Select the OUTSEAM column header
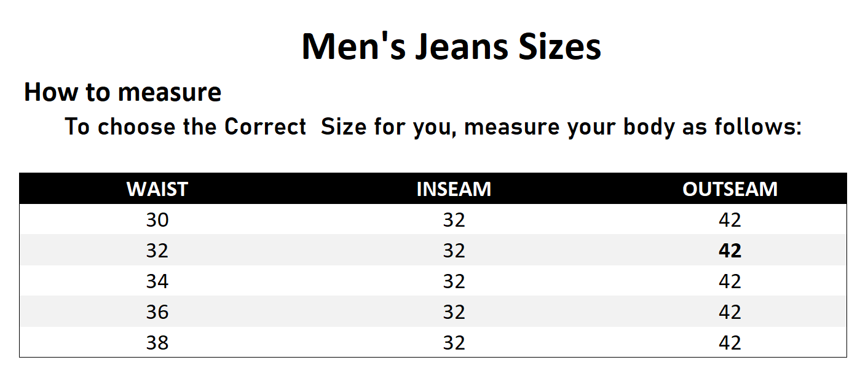 (x=730, y=189)
